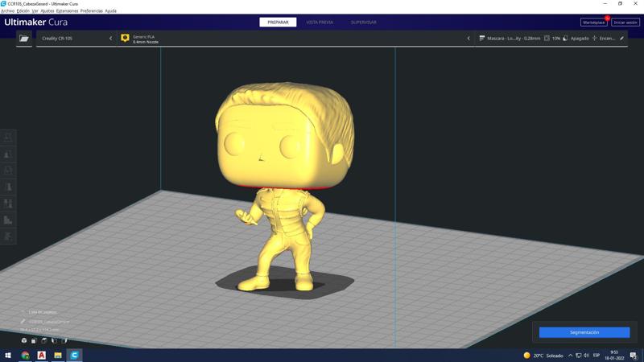This screenshot has height=362, width=644.
Task: Show hidden system tray icons
Action: pos(570,356)
